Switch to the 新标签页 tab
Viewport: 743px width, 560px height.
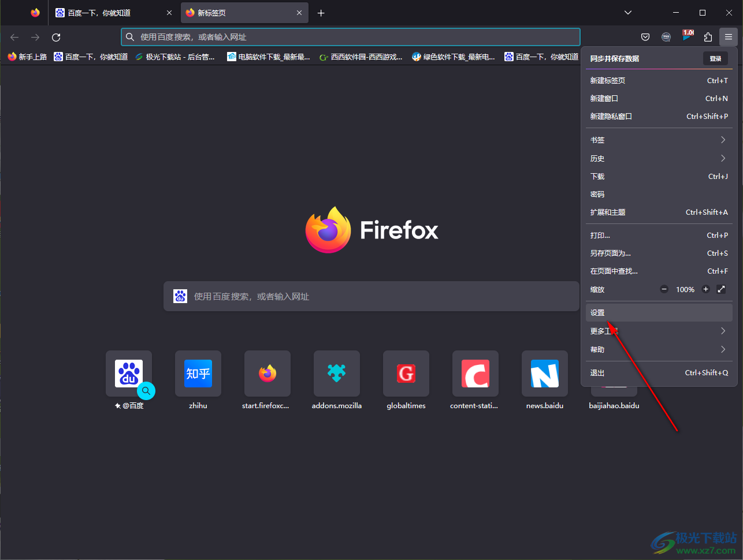pos(244,13)
